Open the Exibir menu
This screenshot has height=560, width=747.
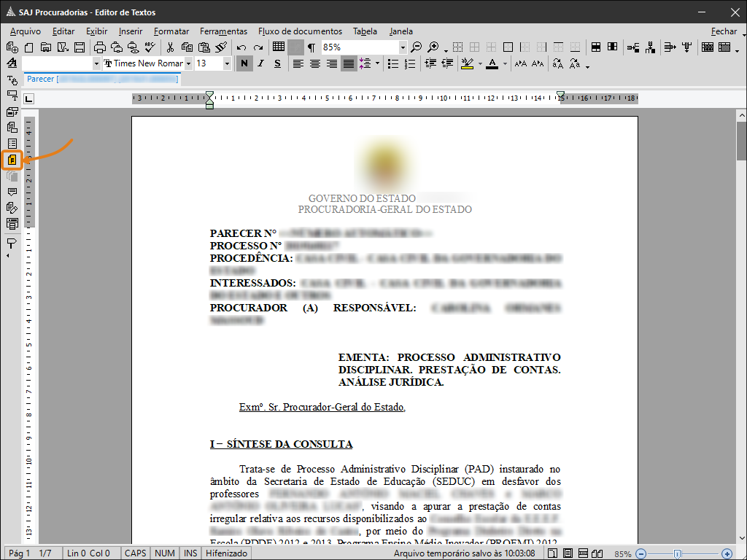click(x=97, y=31)
